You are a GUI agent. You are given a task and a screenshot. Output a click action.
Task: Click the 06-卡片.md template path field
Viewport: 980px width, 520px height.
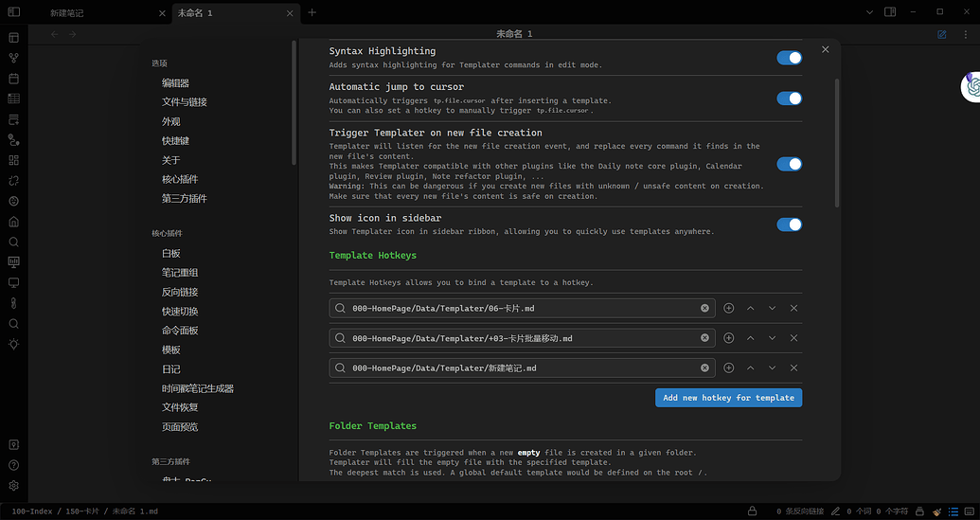(x=523, y=308)
